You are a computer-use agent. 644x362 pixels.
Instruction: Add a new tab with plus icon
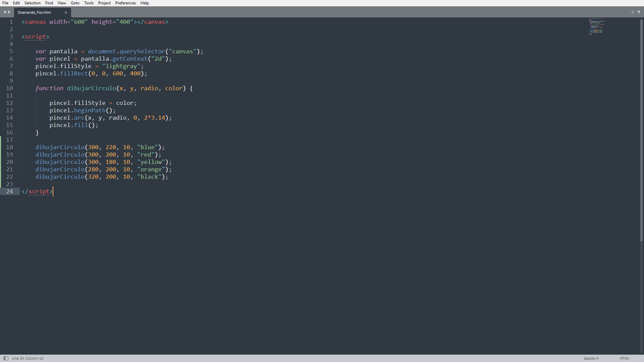click(633, 12)
